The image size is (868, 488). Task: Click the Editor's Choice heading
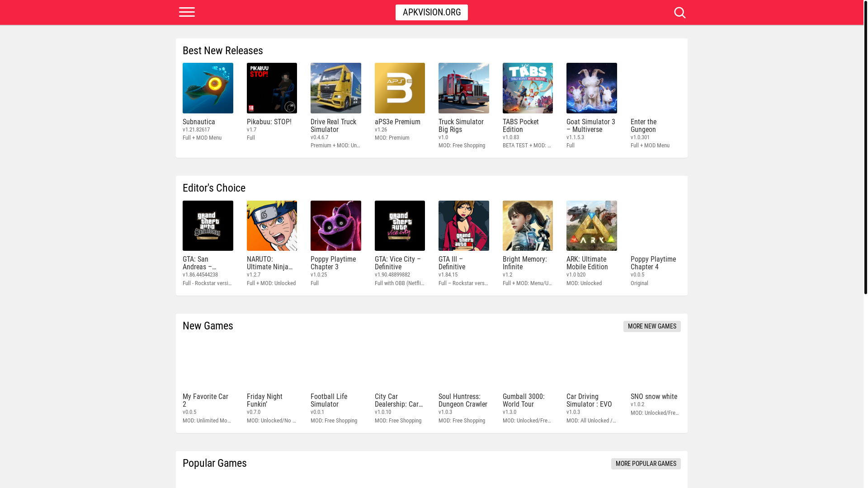pyautogui.click(x=214, y=188)
